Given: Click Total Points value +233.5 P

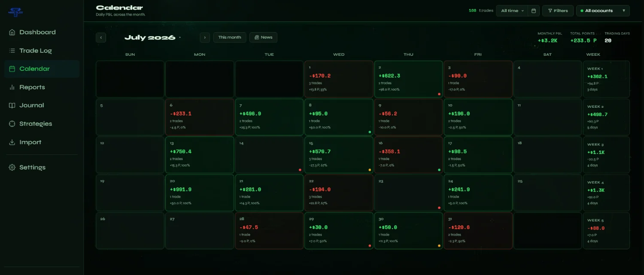Looking at the screenshot, I should (x=583, y=41).
